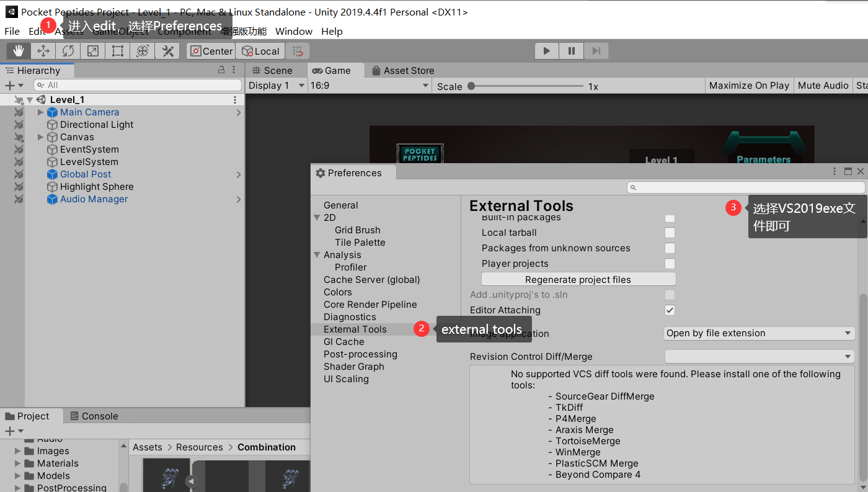Collapse the Analysis preferences group

pos(317,255)
